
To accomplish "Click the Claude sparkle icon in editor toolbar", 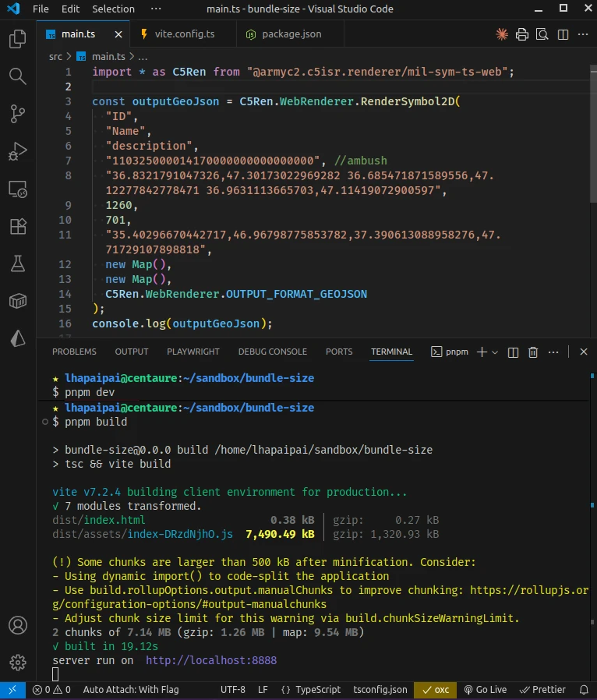I will pyautogui.click(x=503, y=34).
